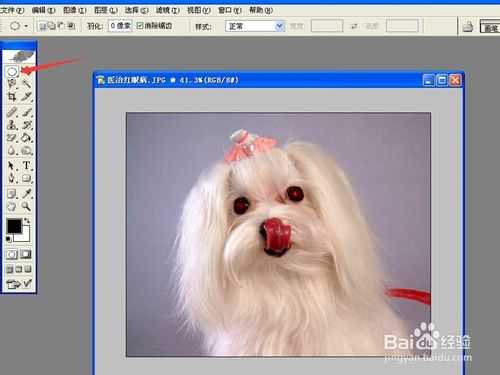Select the Paint Bucket tool

[x=27, y=138]
